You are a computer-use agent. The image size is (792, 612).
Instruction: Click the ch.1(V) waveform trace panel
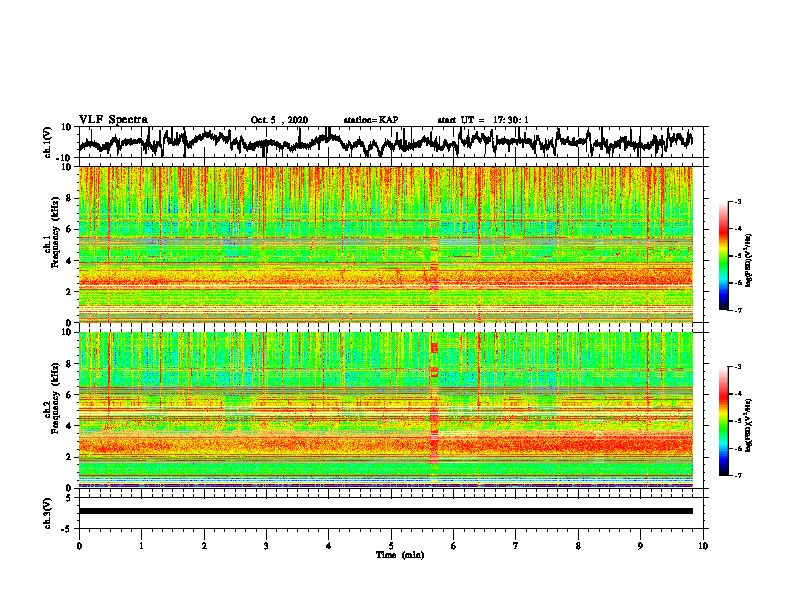click(x=393, y=142)
